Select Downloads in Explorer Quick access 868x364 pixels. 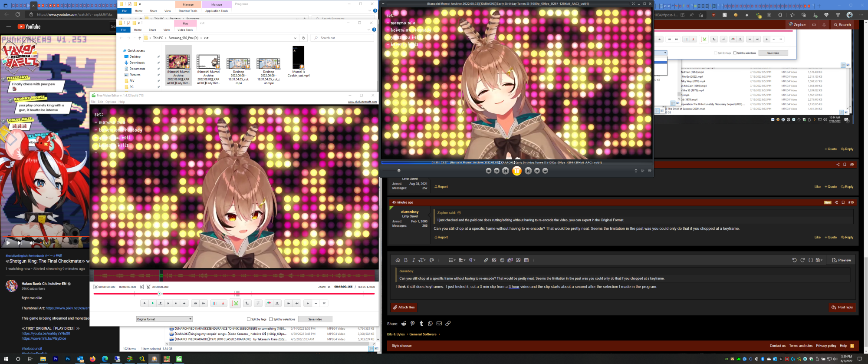coord(137,63)
